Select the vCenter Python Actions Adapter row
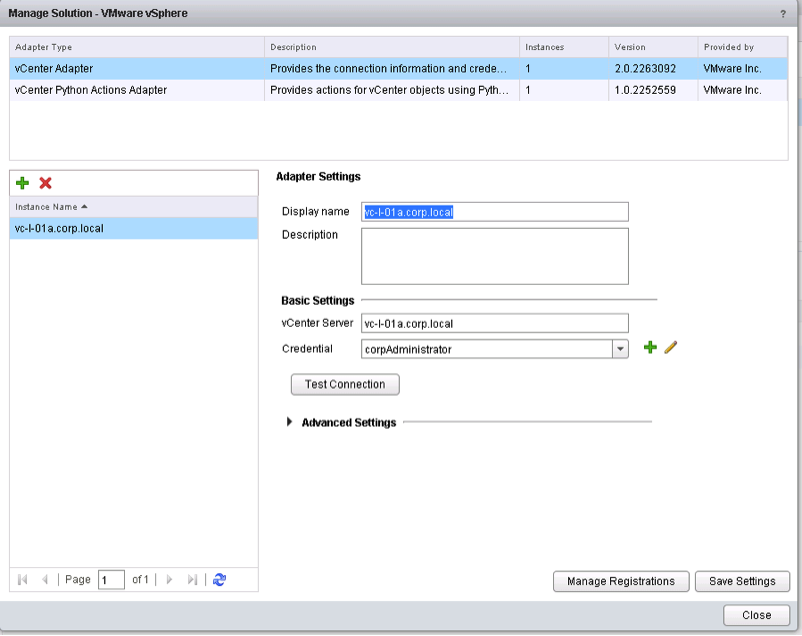Screen dimensions: 802x636 90,90
